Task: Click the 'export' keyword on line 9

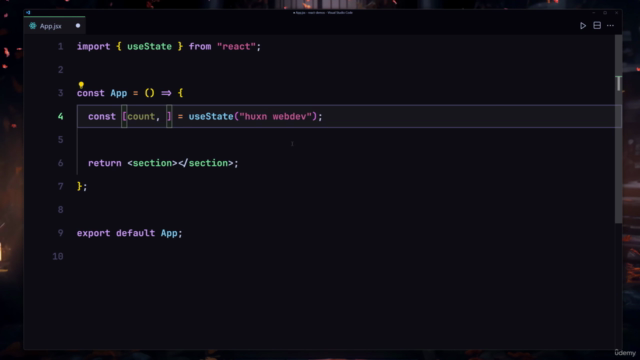Action: tap(93, 233)
